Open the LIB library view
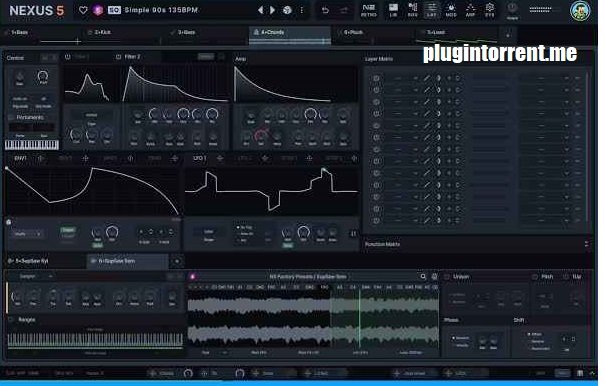The height and width of the screenshot is (386, 605). 393,10
